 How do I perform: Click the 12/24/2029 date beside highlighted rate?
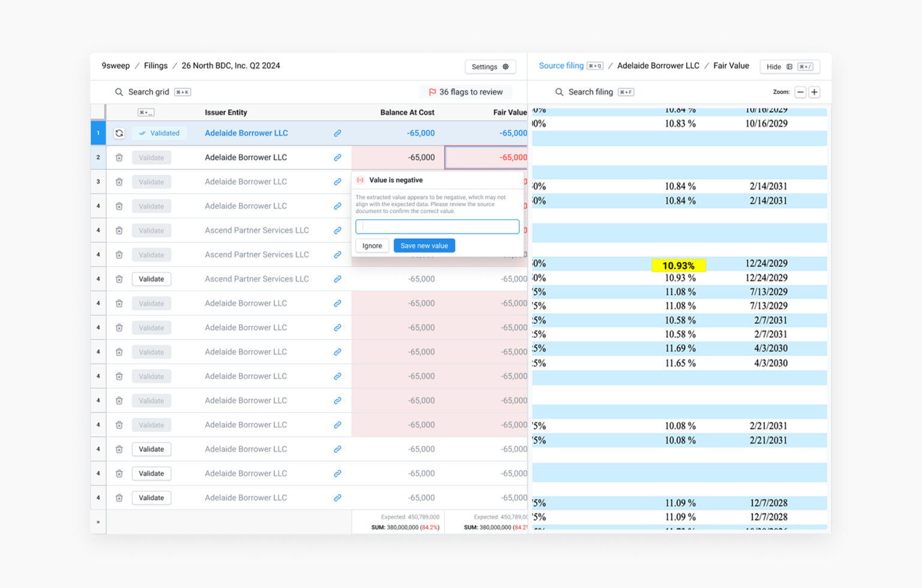767,263
